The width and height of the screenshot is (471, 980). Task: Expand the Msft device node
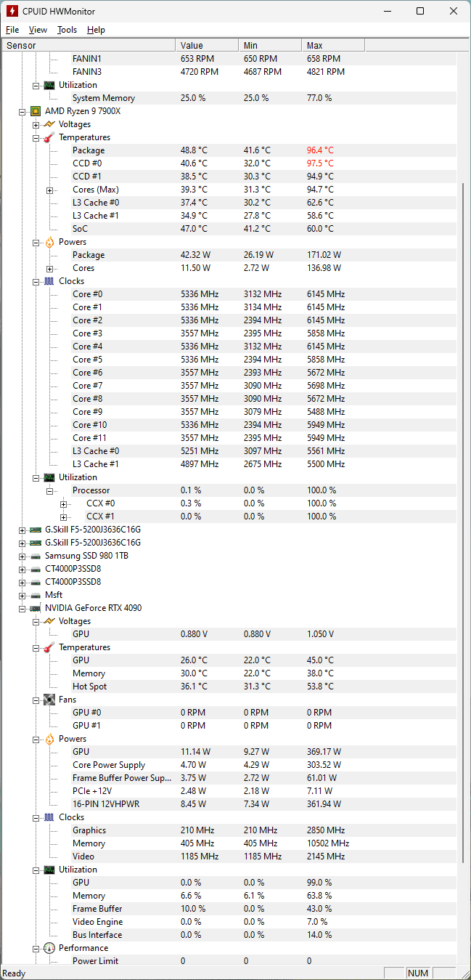coord(22,595)
